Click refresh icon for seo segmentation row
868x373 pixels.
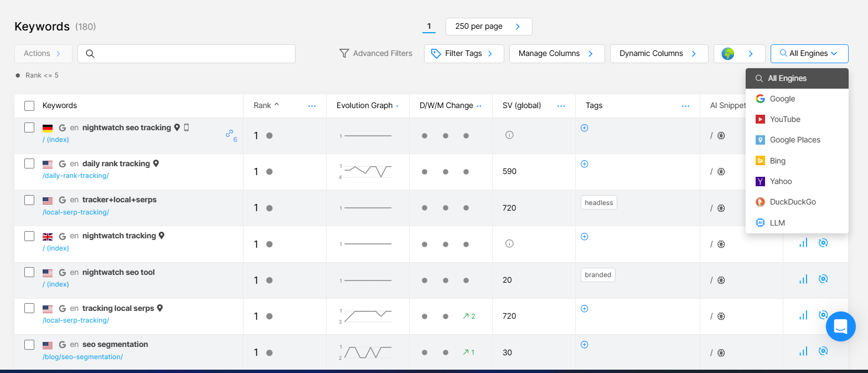[823, 350]
